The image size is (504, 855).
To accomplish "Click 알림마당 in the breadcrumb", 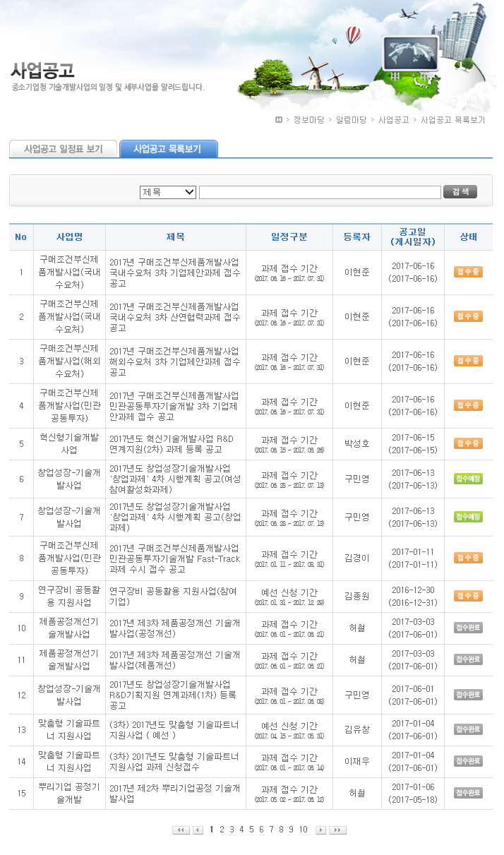I will (x=351, y=120).
